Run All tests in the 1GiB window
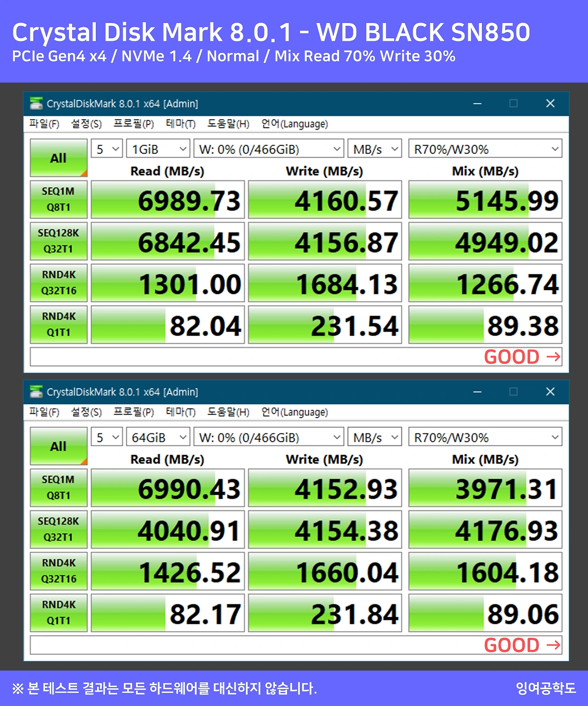Viewport: 588px width, 706px height. click(58, 158)
